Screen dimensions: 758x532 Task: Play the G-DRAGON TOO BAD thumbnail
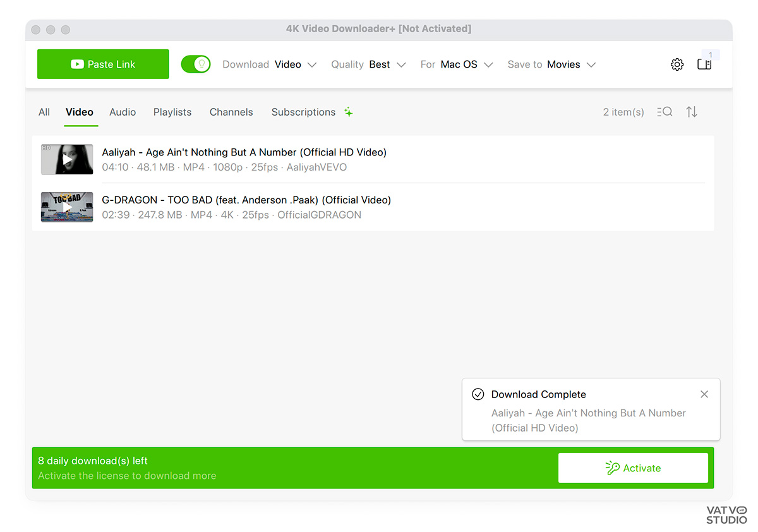67,207
